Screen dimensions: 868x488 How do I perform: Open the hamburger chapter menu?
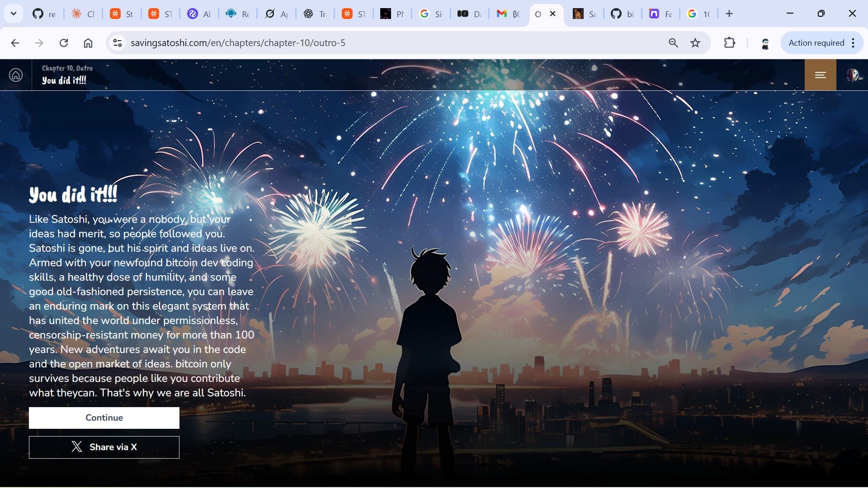[x=820, y=75]
